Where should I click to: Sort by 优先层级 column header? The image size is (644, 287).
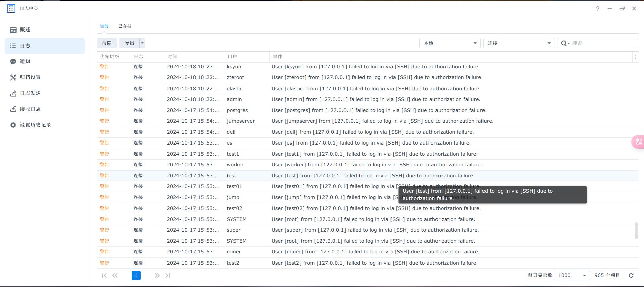[113, 57]
